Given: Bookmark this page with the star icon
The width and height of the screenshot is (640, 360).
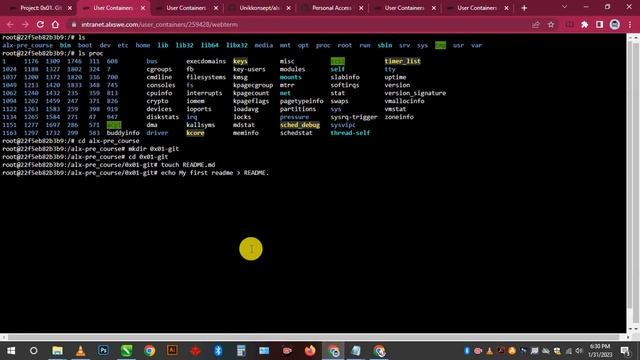Looking at the screenshot, I should tap(551, 24).
